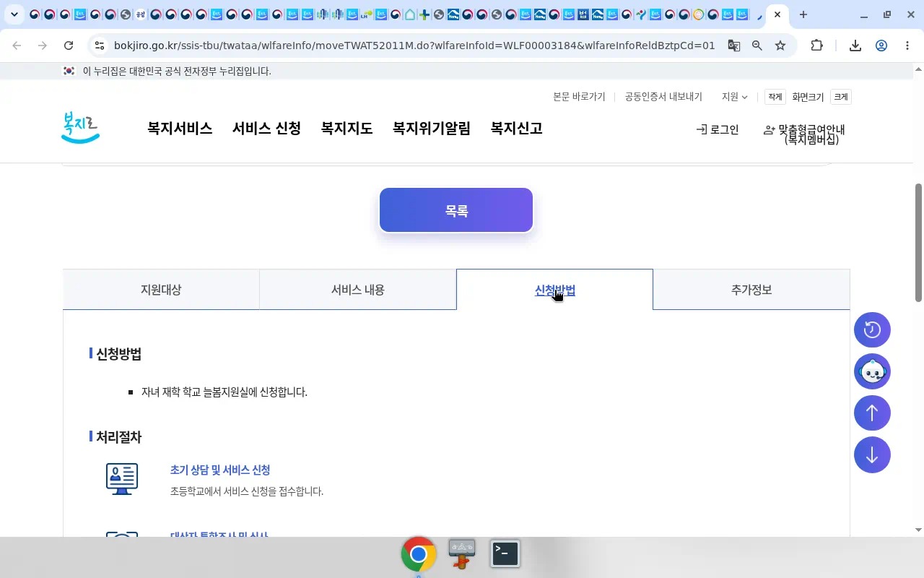Click the page vertical scrollbar thumb
Image resolution: width=924 pixels, height=578 pixels.
918,242
